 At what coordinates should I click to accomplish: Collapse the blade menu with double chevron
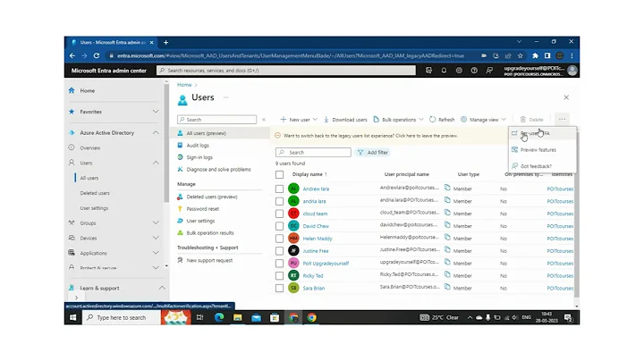coord(264,120)
